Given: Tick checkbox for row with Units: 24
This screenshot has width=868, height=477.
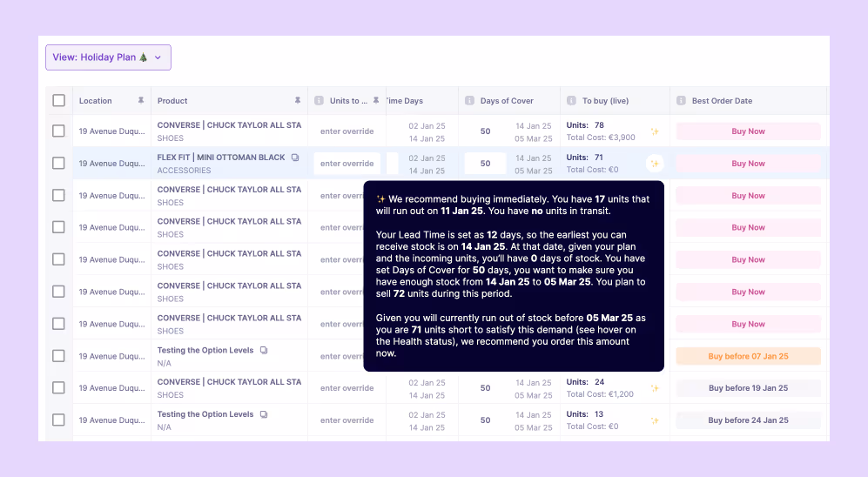Looking at the screenshot, I should (58, 388).
